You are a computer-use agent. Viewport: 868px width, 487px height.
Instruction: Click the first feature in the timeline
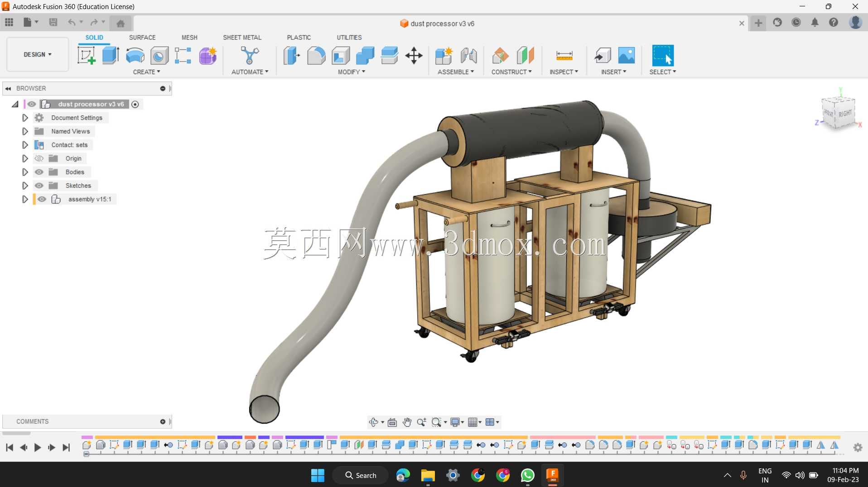(x=87, y=445)
